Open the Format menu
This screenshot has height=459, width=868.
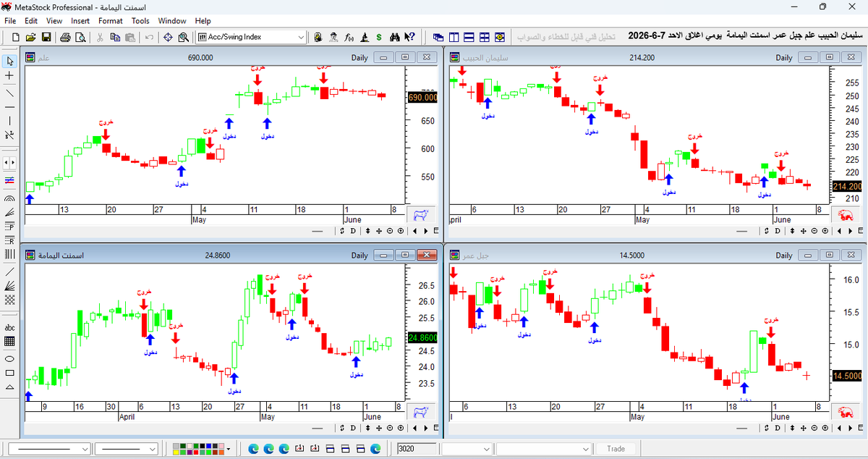pyautogui.click(x=111, y=21)
